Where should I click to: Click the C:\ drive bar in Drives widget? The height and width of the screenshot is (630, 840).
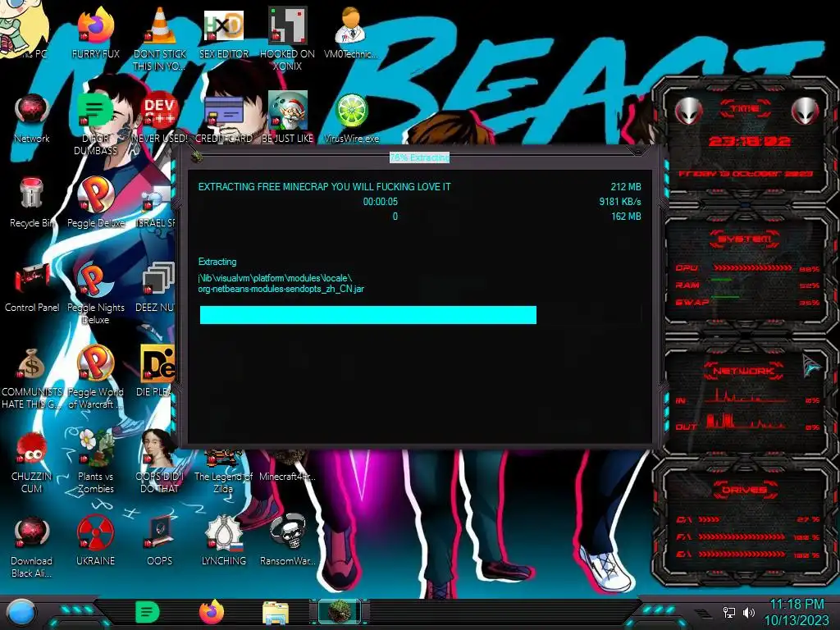tap(709, 519)
